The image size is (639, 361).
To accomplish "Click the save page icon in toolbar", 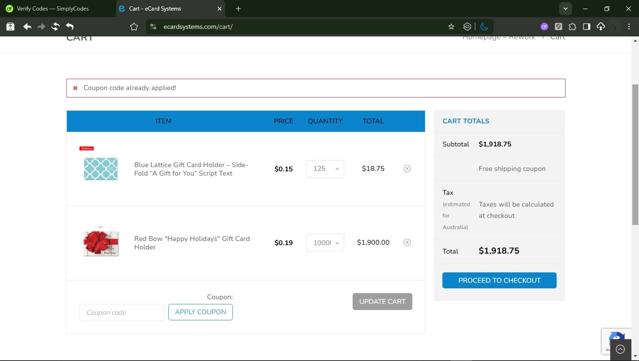I will click(x=11, y=26).
